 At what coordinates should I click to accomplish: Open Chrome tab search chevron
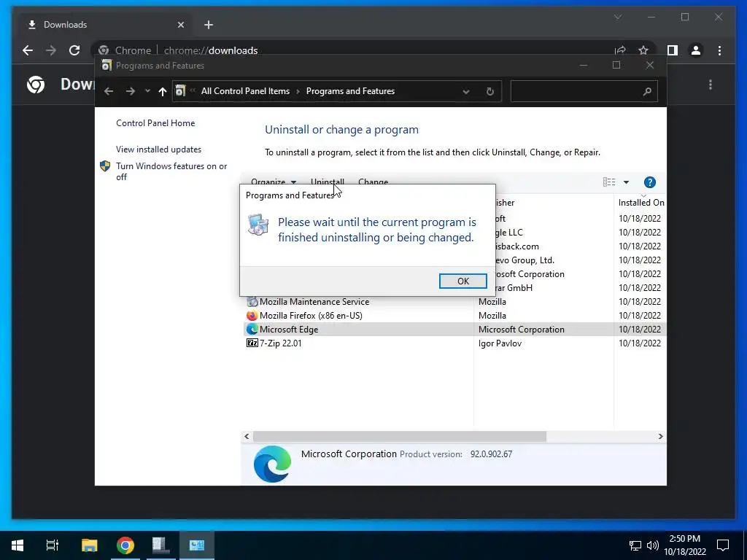618,17
